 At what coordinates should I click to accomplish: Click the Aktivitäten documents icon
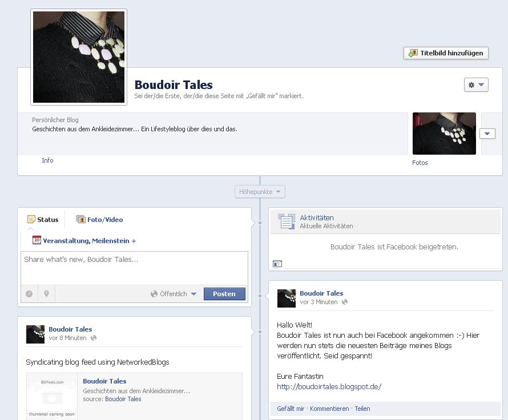coord(287,221)
